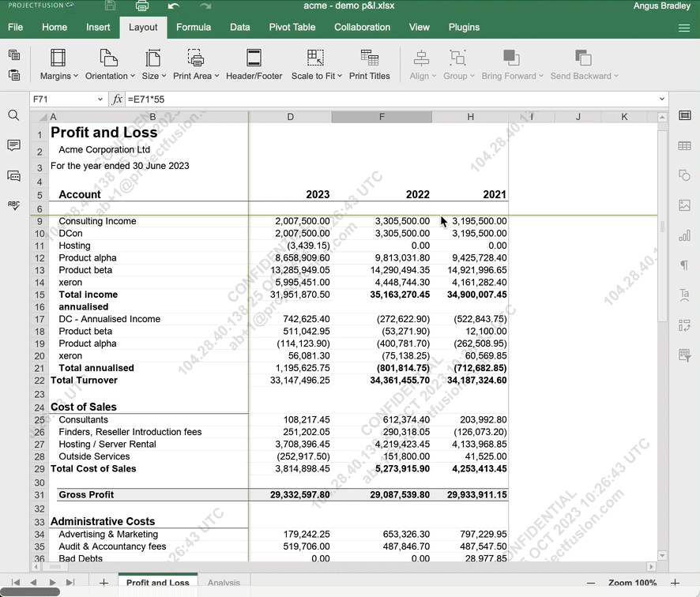
Task: Open the Search panel in left sidebar
Action: tap(13, 115)
